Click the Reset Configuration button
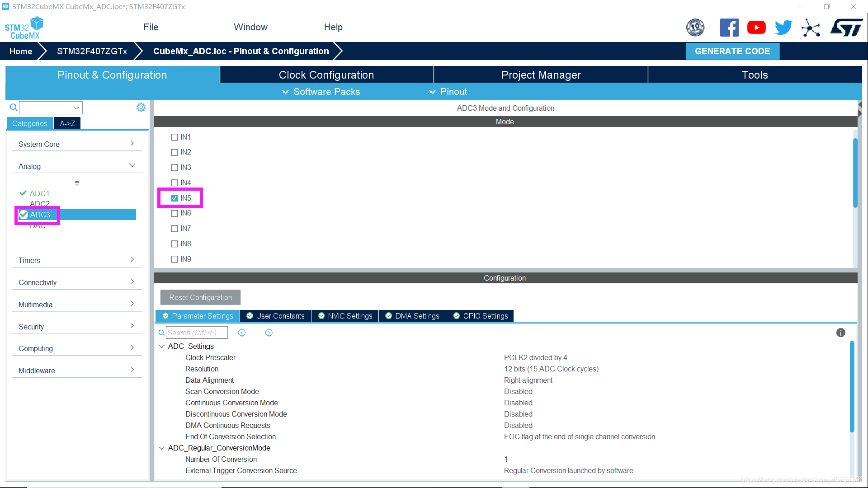868x488 pixels. (200, 297)
